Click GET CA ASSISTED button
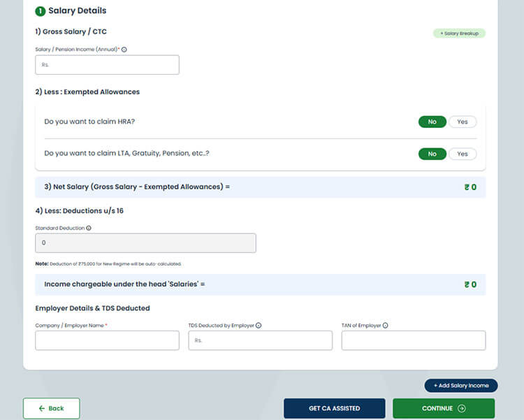This screenshot has width=524, height=420. tap(335, 408)
